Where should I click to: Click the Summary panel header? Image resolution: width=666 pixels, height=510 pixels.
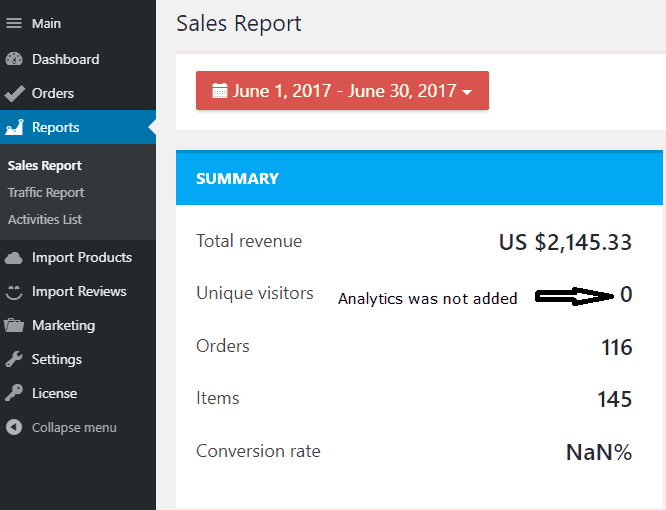[x=419, y=178]
